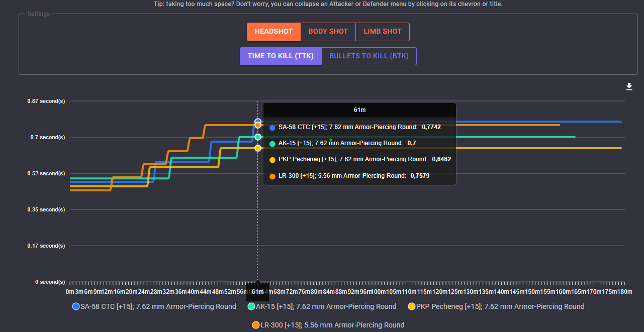This screenshot has width=644, height=332.
Task: Click the 180m label on the distance axis
Action: click(624, 292)
